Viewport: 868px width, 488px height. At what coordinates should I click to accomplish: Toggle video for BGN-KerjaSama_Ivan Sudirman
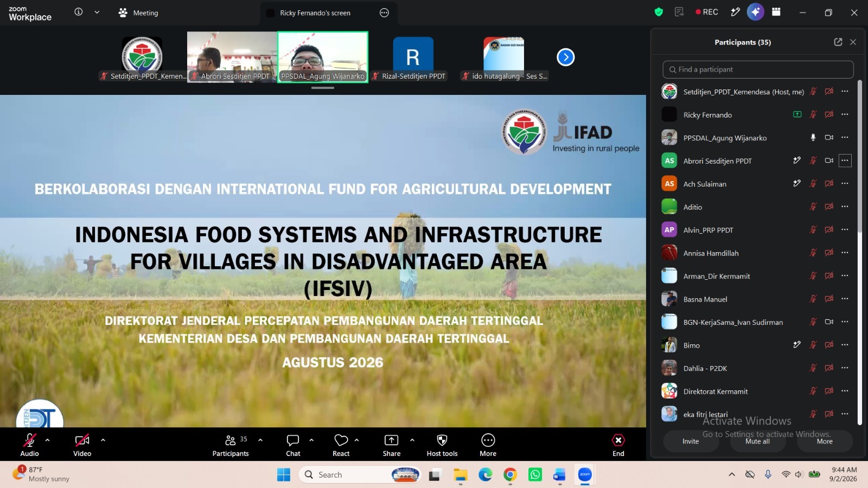829,322
